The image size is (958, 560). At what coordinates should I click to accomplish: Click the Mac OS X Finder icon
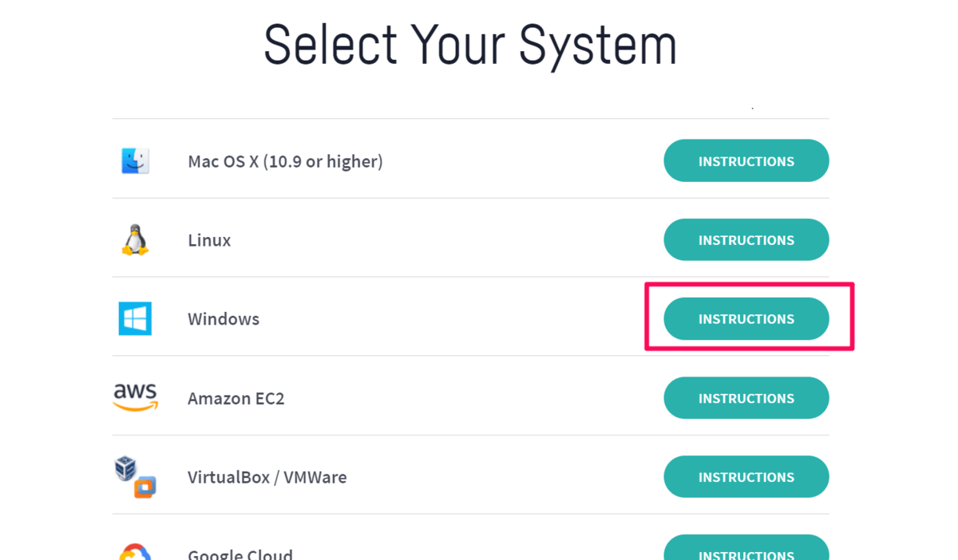pos(135,161)
